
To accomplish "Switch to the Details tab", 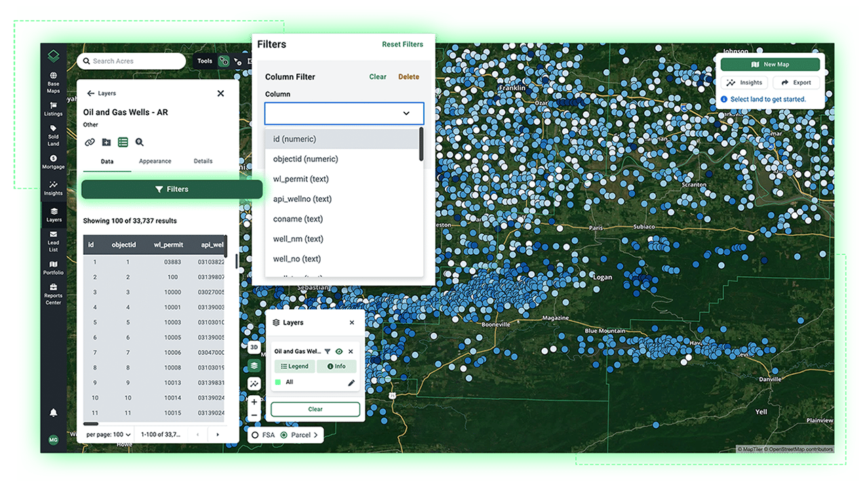I will (x=203, y=161).
